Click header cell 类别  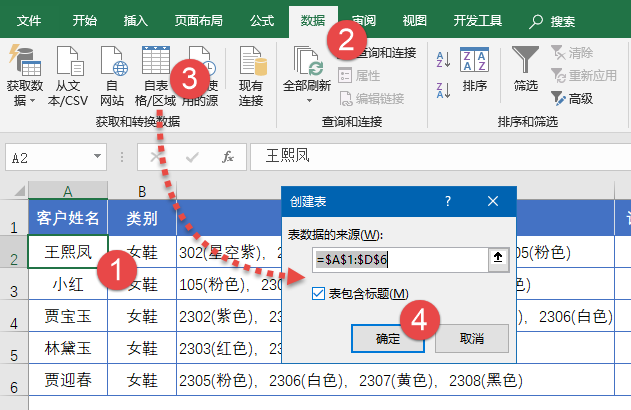click(142, 218)
